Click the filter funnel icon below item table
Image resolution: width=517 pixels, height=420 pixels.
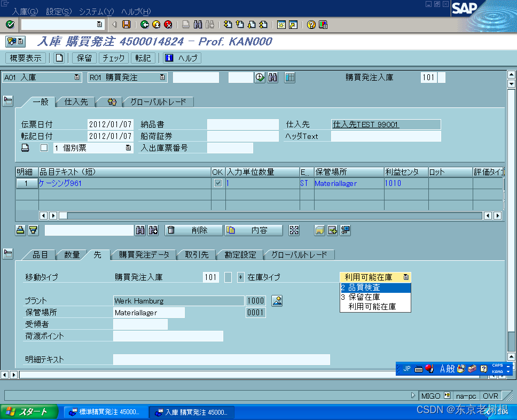(x=33, y=230)
